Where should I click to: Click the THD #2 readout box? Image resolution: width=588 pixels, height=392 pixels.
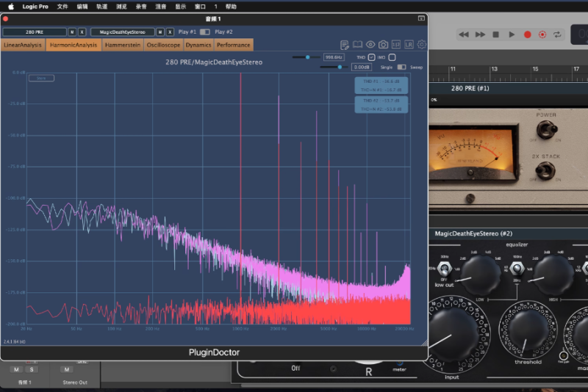pos(381,105)
